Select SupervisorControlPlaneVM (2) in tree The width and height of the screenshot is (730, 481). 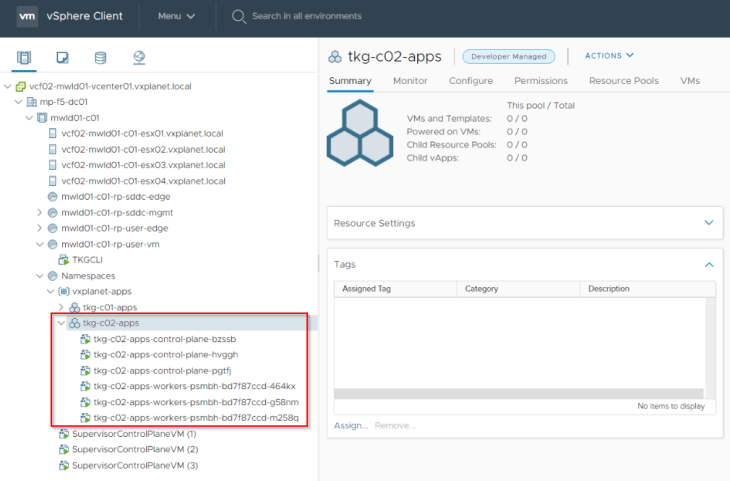tap(135, 449)
